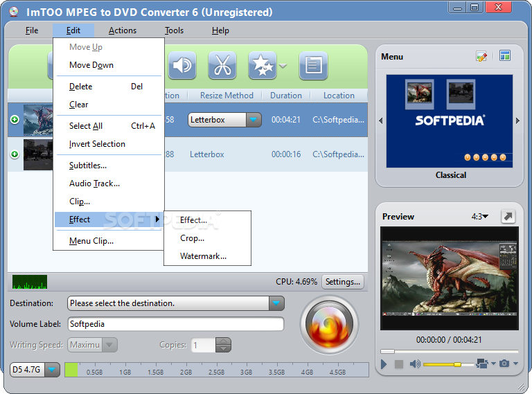Screen dimensions: 532x394
Task: Click the Volume Label input field
Action: pyautogui.click(x=176, y=324)
